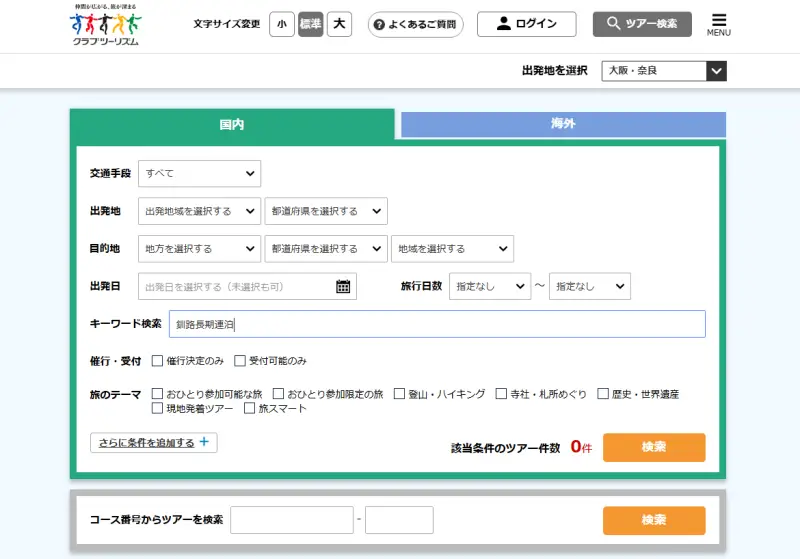This screenshot has height=559, width=800.
Task: Click second コース番号 input field
Action: click(x=399, y=520)
